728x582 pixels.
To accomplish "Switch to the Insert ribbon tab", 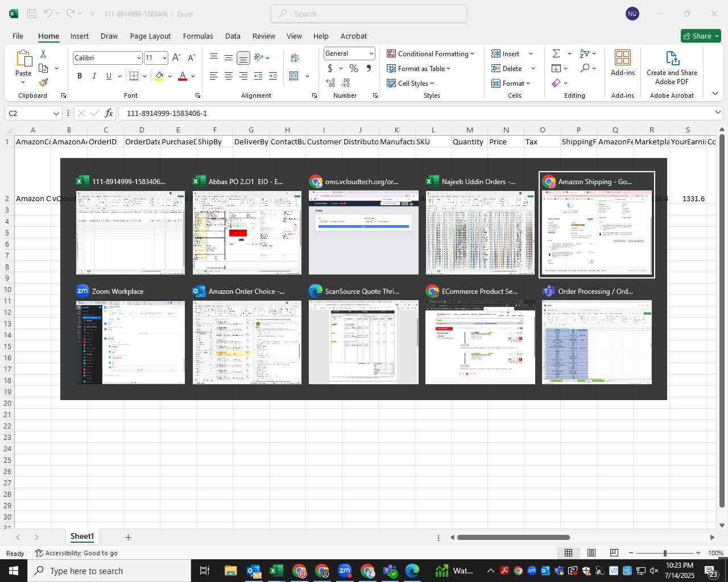I will point(80,36).
